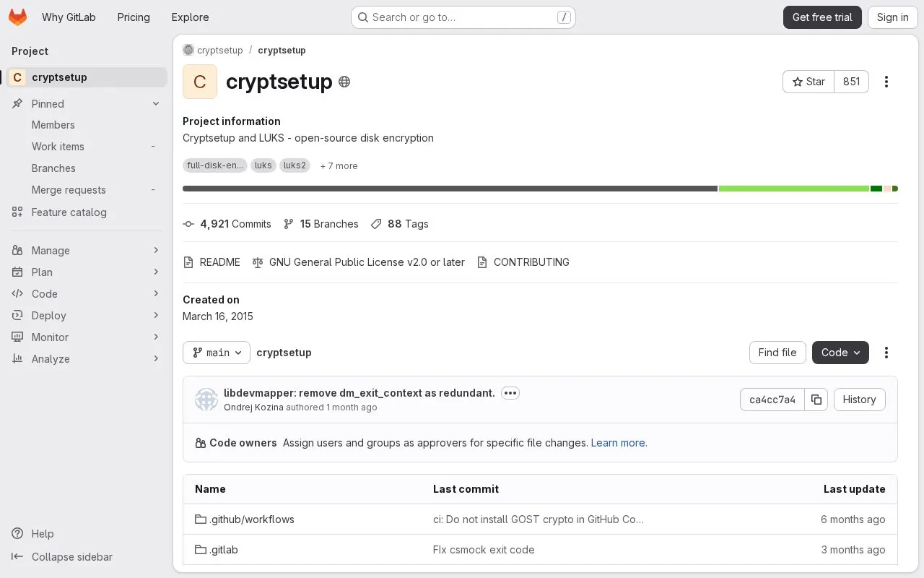Click the .gitlab folder icon
924x578 pixels.
(x=201, y=550)
